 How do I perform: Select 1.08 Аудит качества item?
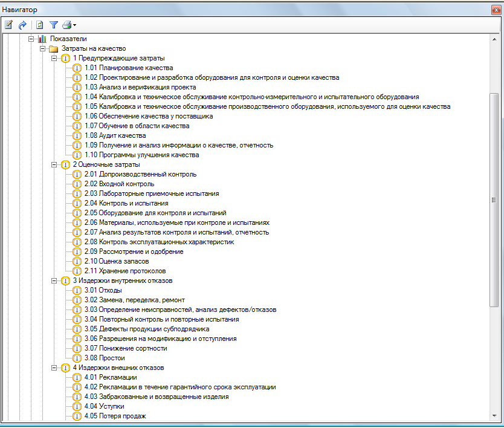(115, 135)
